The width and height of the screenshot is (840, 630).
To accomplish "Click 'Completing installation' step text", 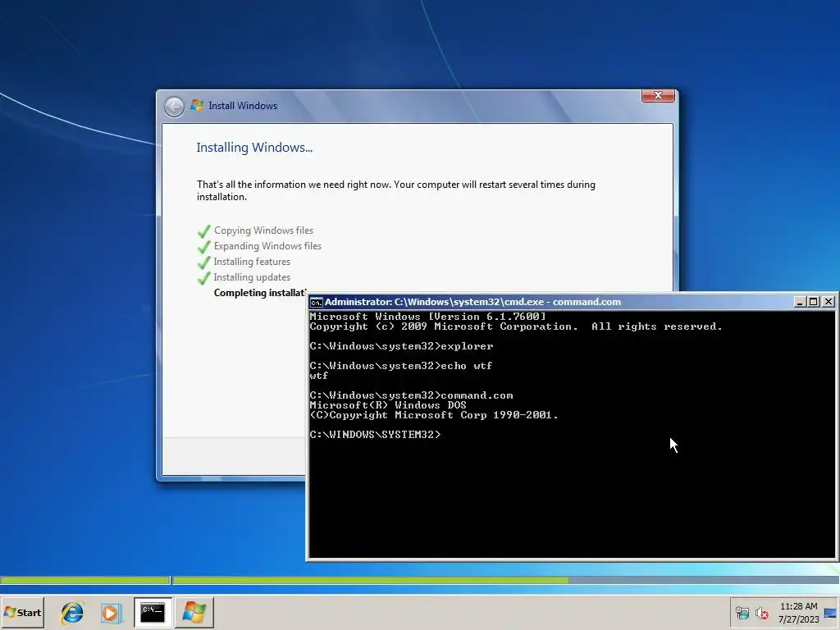I will point(260,293).
